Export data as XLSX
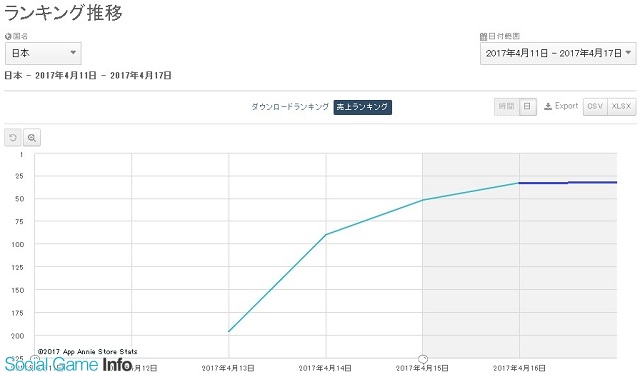 click(x=622, y=106)
